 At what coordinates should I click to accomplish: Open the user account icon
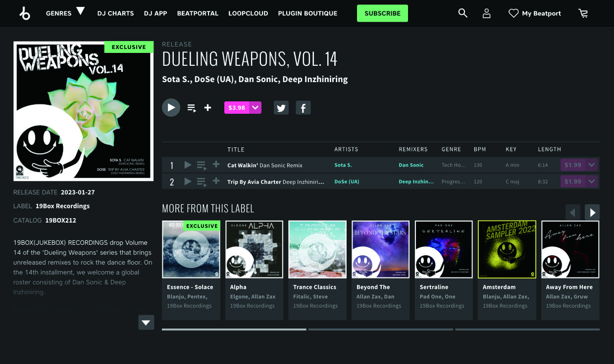coord(487,13)
